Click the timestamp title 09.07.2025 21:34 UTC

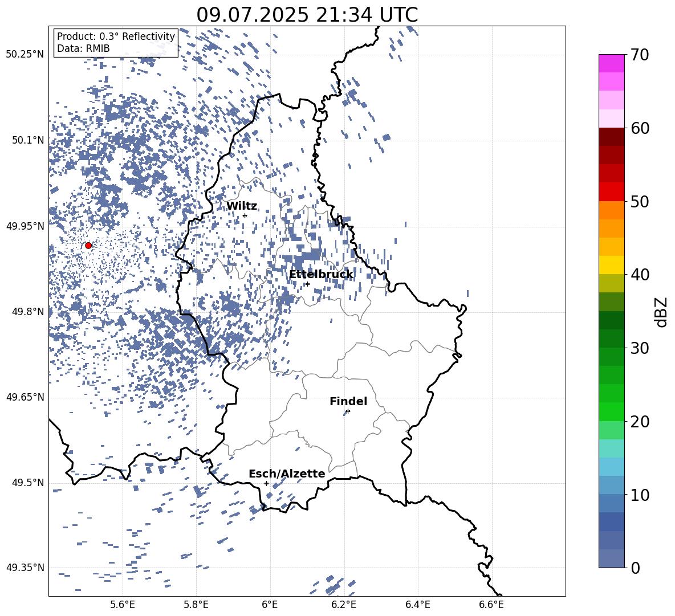coord(307,15)
